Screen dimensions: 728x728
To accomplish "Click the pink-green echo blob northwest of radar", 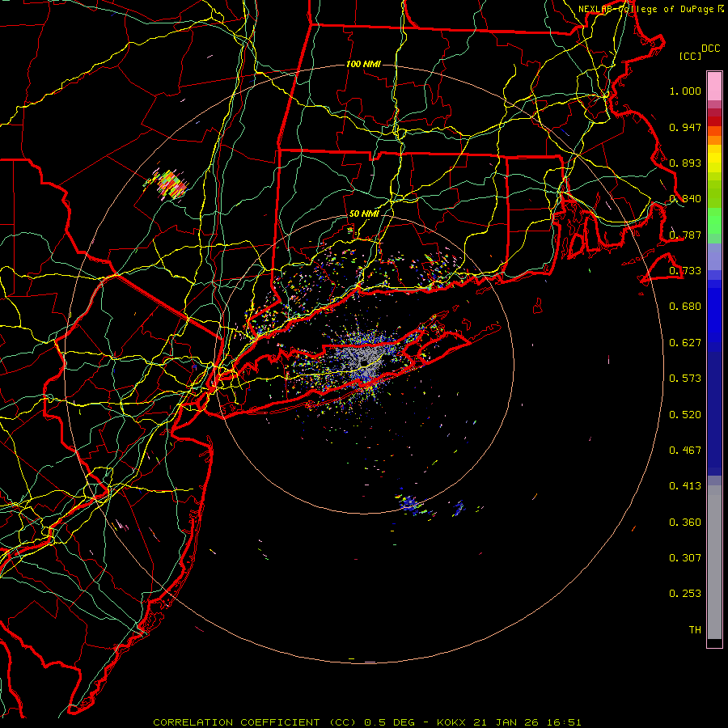I will click(x=168, y=184).
